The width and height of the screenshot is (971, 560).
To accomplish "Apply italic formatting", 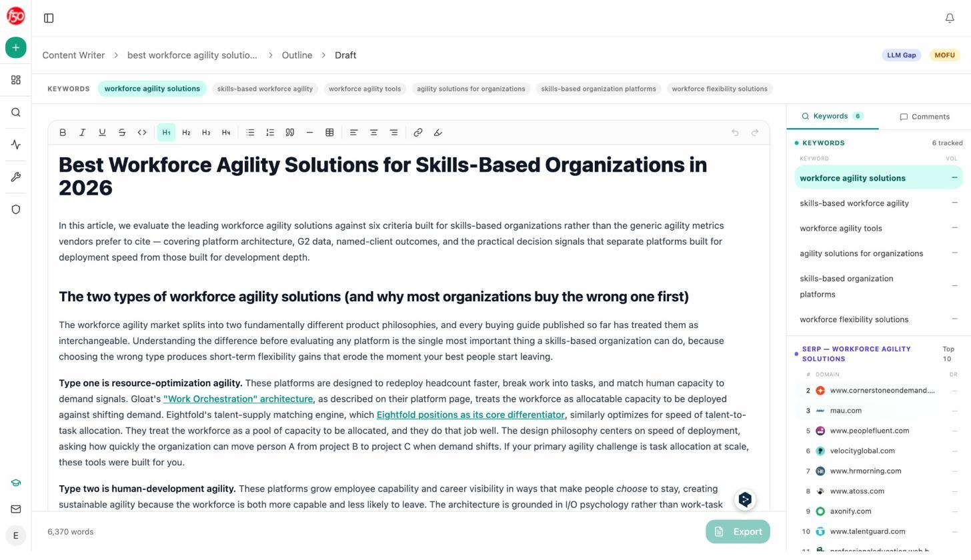I will tap(82, 132).
